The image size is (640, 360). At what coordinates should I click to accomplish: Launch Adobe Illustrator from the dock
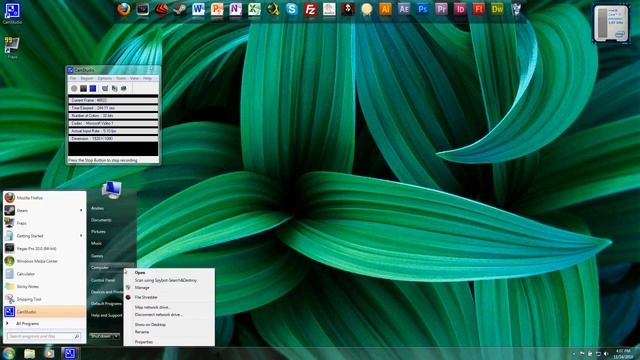[385, 9]
